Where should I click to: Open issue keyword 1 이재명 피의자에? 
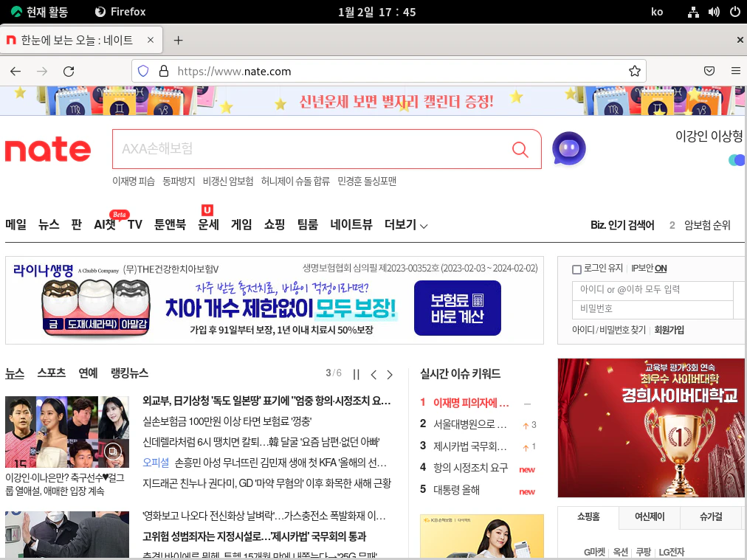471,404
